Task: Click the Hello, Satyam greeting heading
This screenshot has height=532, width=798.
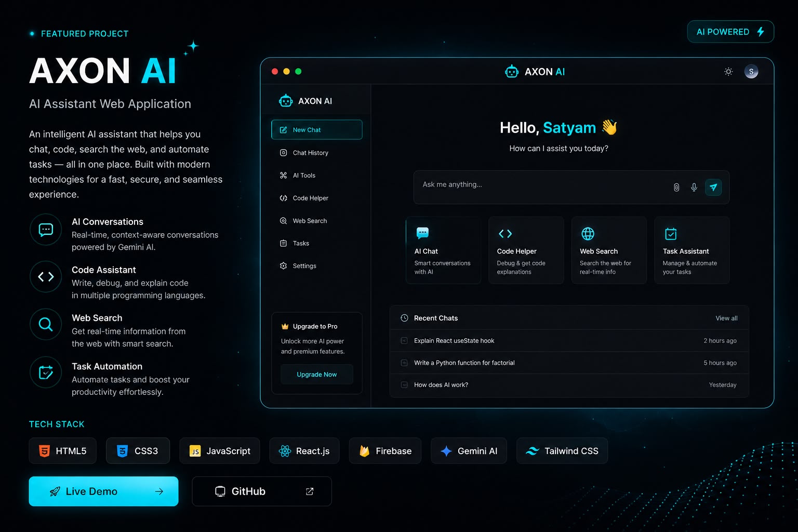Action: pyautogui.click(x=558, y=128)
